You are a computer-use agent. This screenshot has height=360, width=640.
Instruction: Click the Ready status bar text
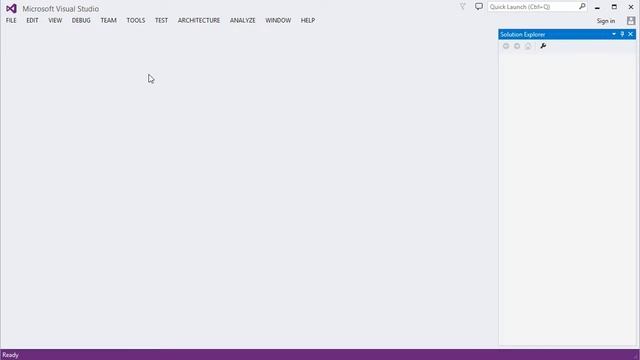click(x=10, y=355)
